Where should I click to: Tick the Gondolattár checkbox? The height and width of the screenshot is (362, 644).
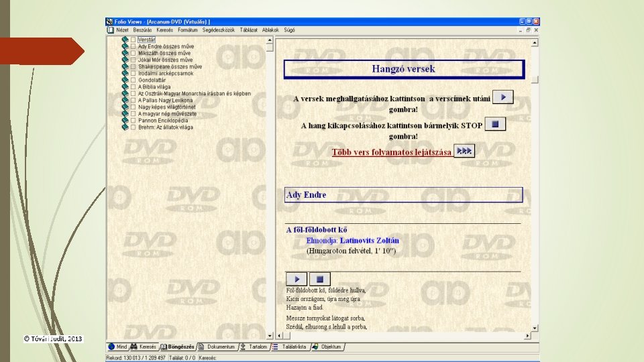133,80
